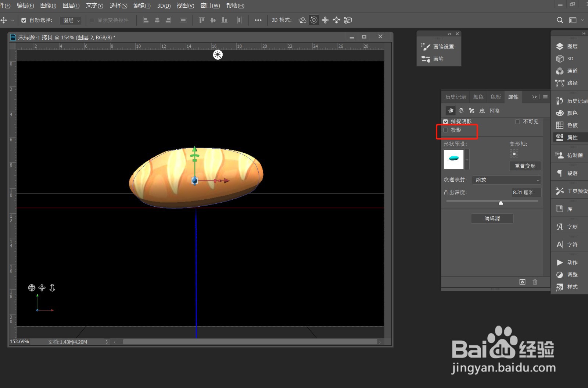Click the trash icon in 属性 panel

(535, 282)
